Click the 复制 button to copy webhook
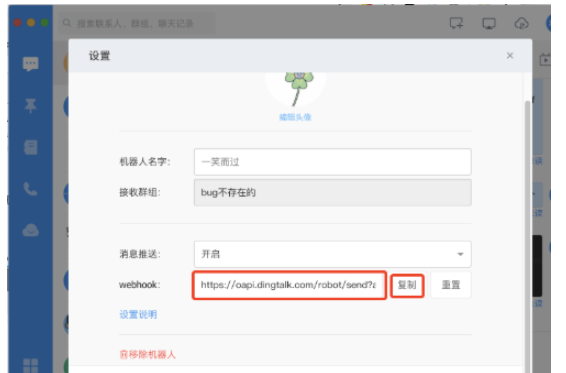Screen dimensions: 566x373 point(407,285)
